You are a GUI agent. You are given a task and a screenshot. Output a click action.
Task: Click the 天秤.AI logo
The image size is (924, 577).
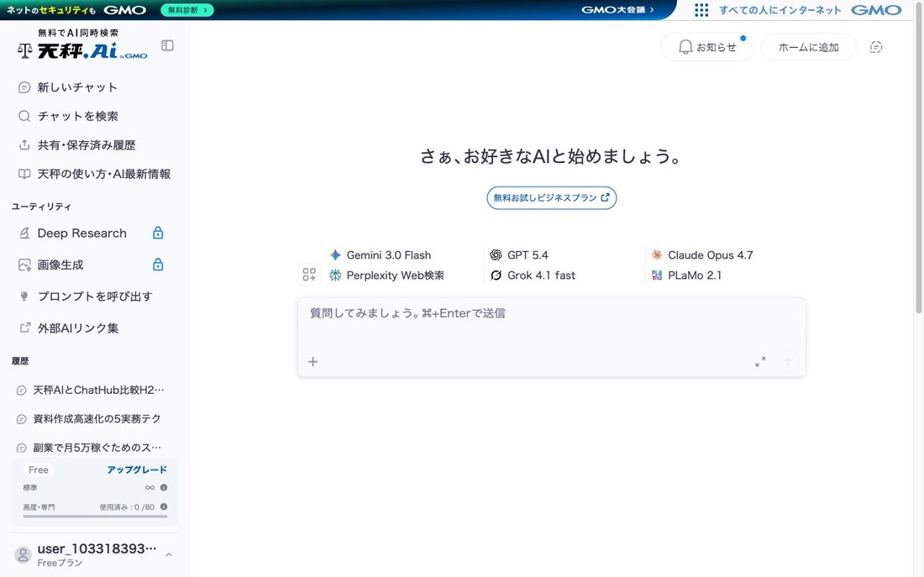(x=82, y=45)
